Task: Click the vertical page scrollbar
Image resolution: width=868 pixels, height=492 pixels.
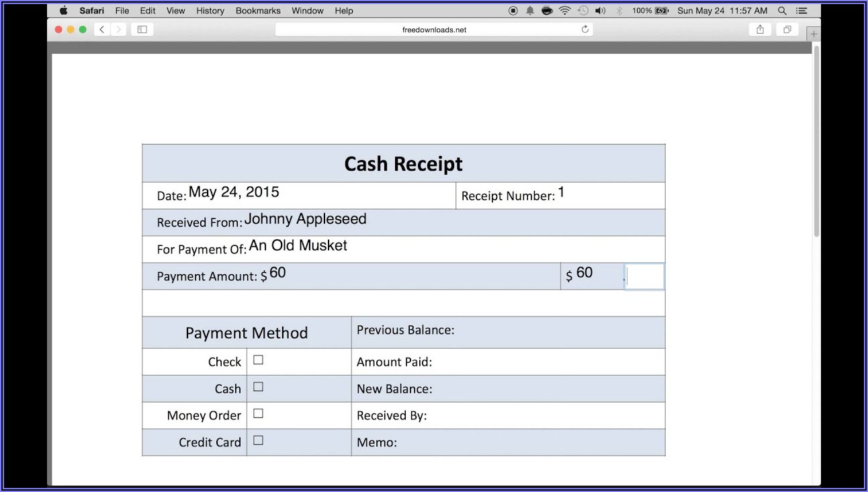Action: 816,141
